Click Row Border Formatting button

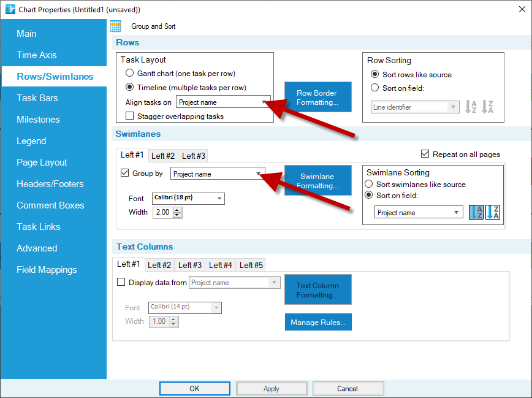pos(318,97)
